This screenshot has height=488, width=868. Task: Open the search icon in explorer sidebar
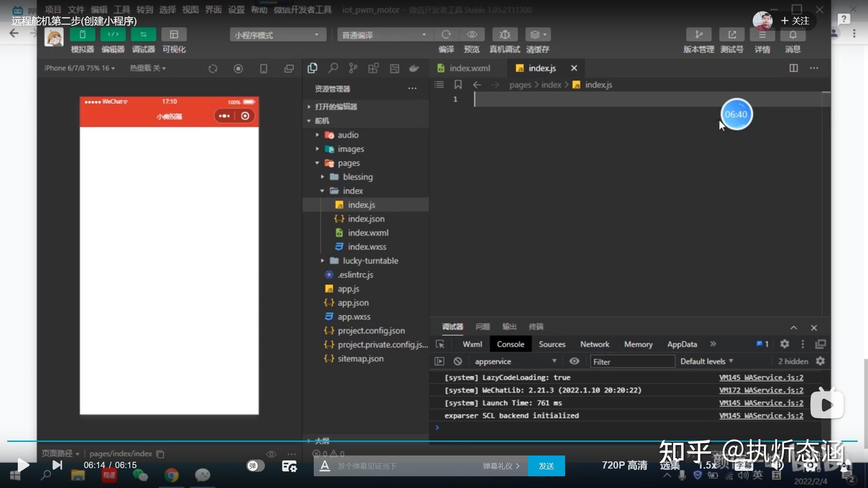click(333, 68)
